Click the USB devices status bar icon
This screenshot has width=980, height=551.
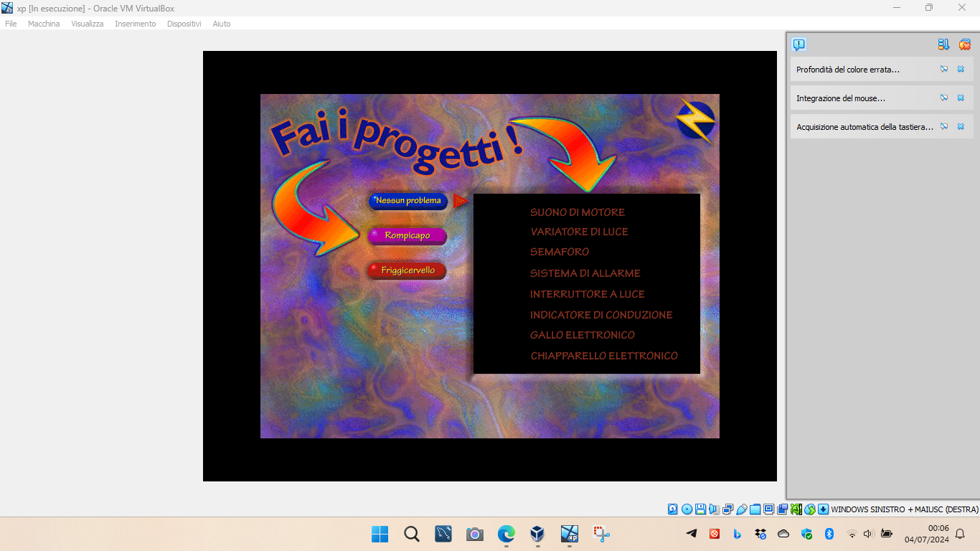(742, 509)
